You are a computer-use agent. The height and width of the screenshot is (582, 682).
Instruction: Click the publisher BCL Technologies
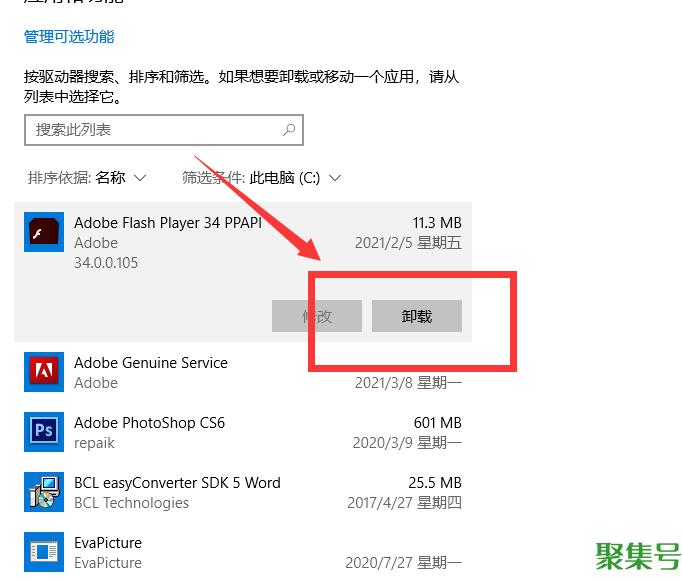point(131,503)
